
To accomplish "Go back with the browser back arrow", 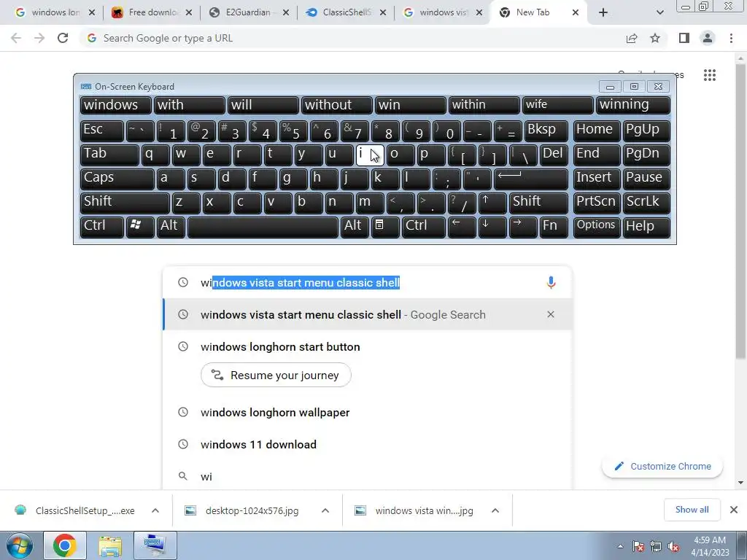I will click(16, 38).
